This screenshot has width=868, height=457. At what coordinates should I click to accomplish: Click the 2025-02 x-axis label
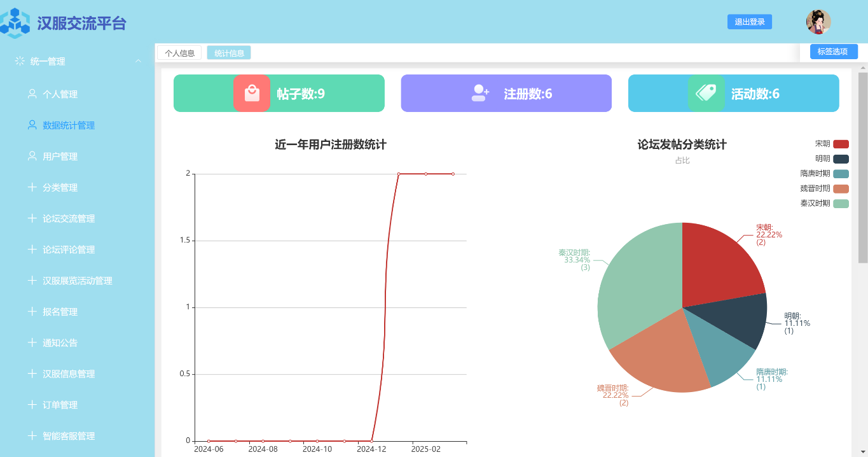tap(425, 449)
